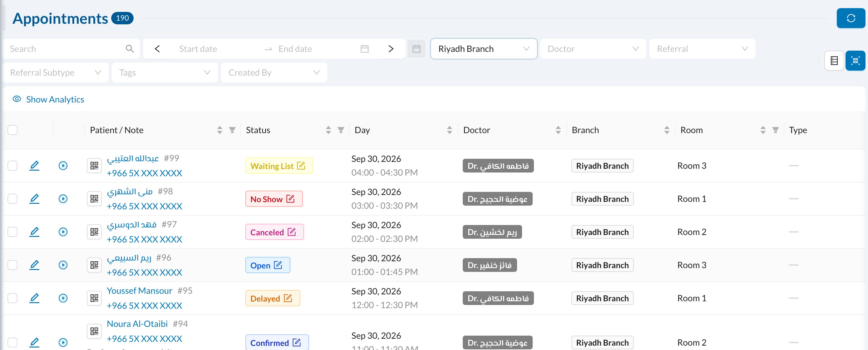
Task: Click the Canceled status badge
Action: (275, 232)
